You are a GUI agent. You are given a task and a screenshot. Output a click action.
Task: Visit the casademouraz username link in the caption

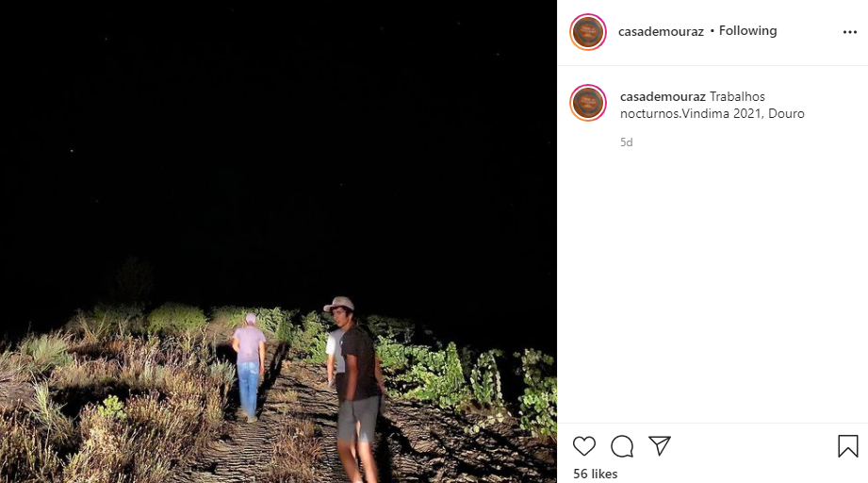point(663,96)
